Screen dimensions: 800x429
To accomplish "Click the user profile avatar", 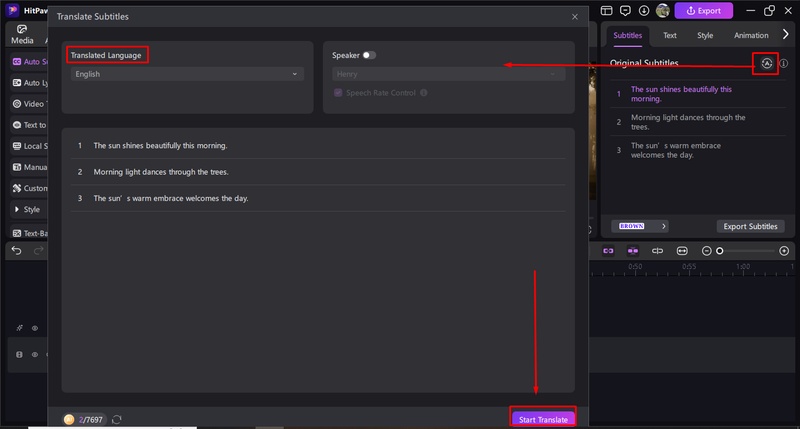I will coord(662,11).
